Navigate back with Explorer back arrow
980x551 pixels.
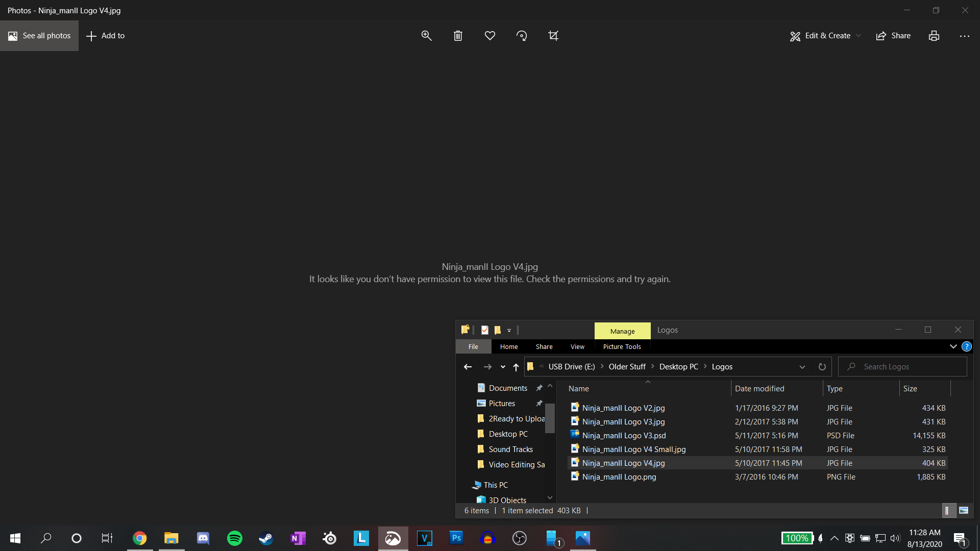(468, 367)
